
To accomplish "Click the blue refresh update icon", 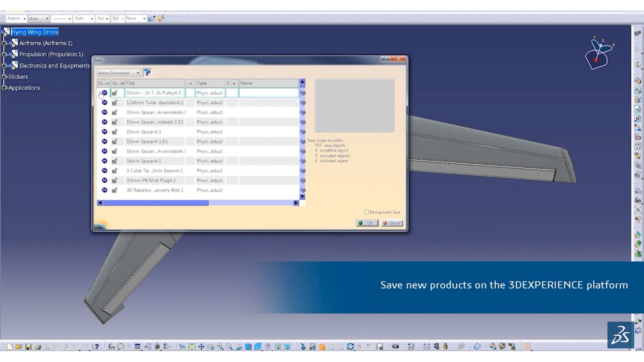I will click(350, 347).
